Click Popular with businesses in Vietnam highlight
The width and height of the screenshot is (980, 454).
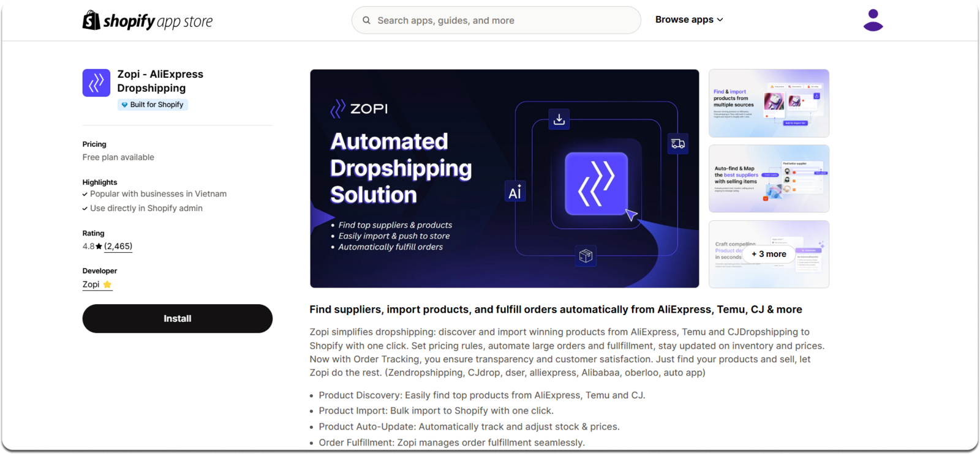(x=158, y=194)
